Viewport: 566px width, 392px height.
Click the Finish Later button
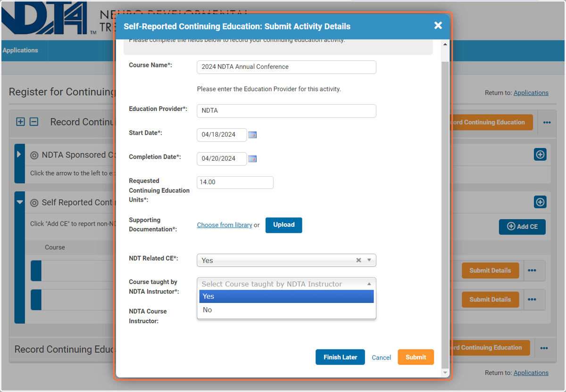340,357
